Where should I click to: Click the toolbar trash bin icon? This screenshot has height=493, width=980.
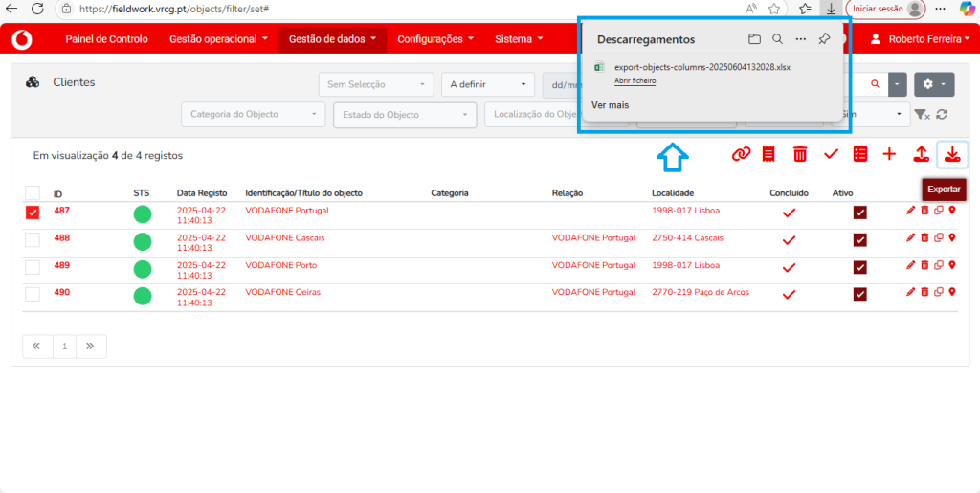(800, 154)
